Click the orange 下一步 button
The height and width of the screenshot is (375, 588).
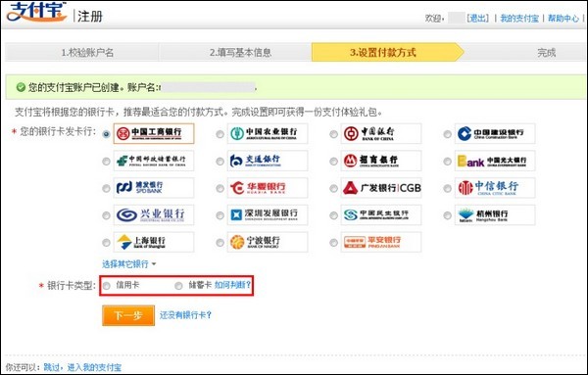(128, 315)
